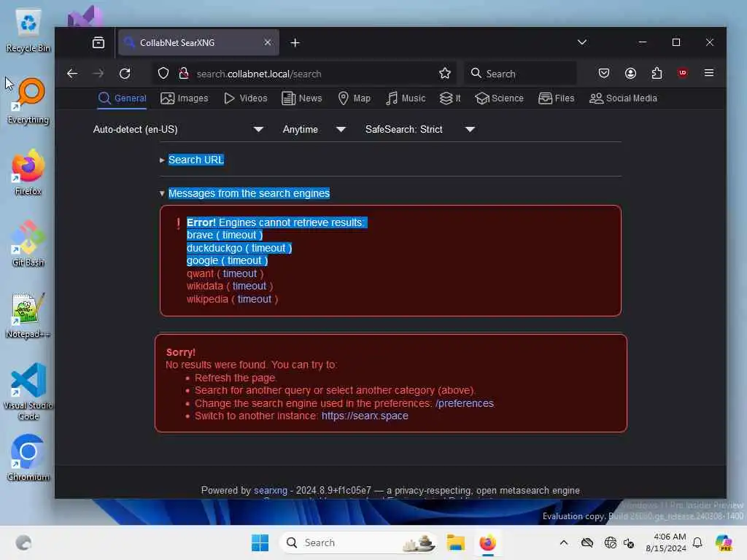Switch to the News category
This screenshot has width=747, height=560.
301,98
